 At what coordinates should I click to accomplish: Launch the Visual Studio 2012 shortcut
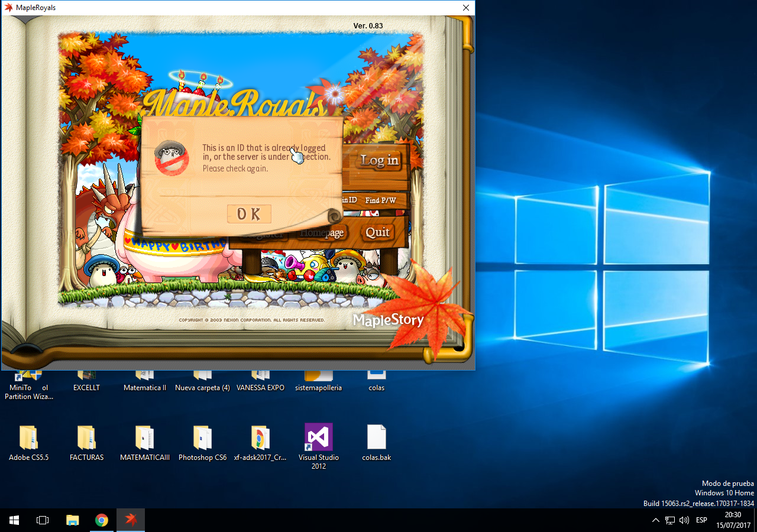click(318, 446)
